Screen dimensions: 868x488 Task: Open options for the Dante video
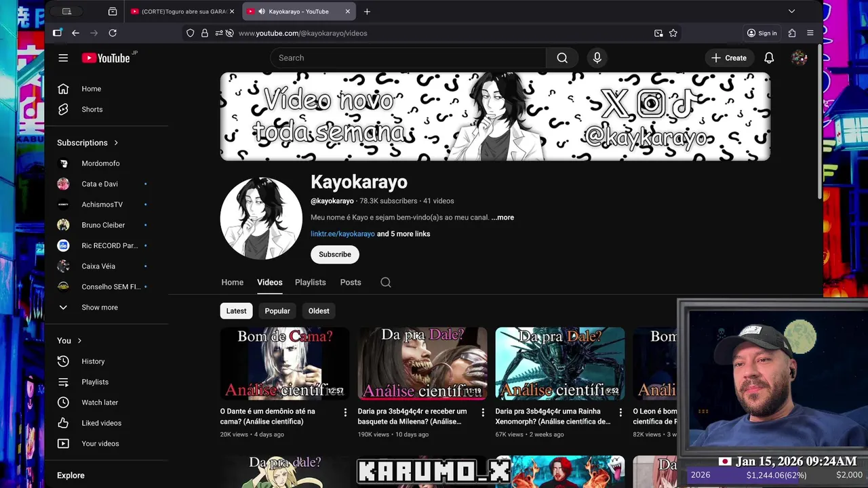pos(345,412)
